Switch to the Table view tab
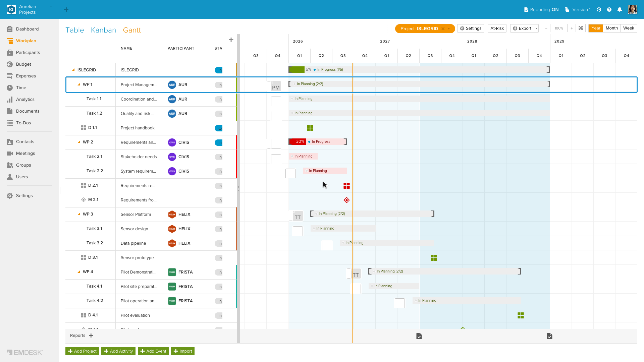Viewport: 644px width, 362px height. tap(74, 30)
